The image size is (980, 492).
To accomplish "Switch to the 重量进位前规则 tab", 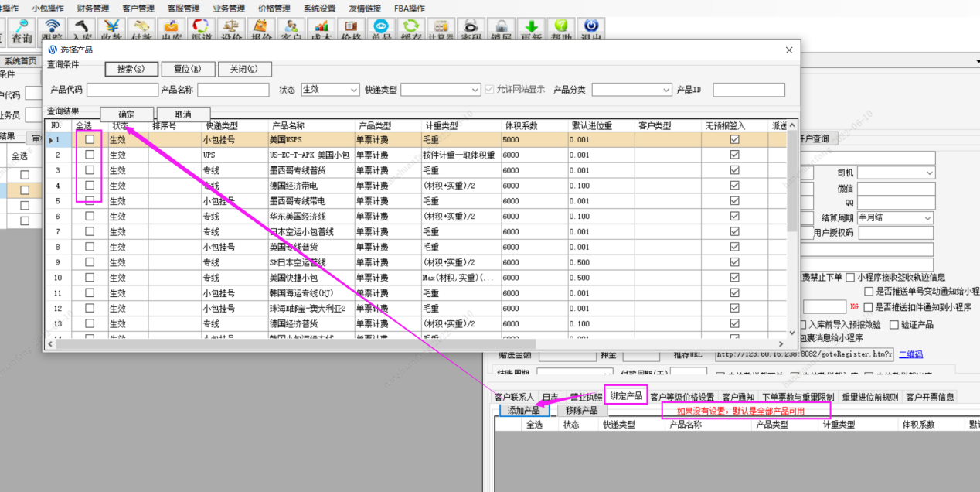I will [x=870, y=397].
